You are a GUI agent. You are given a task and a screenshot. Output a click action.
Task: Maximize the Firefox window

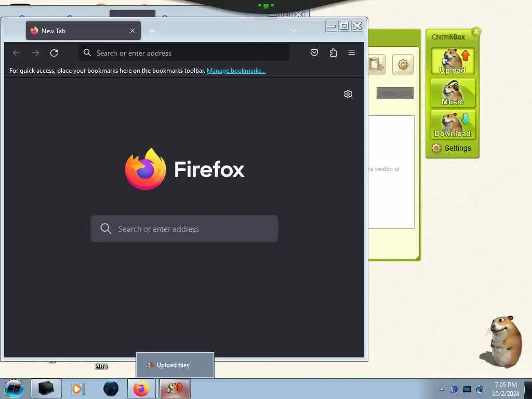tap(344, 26)
